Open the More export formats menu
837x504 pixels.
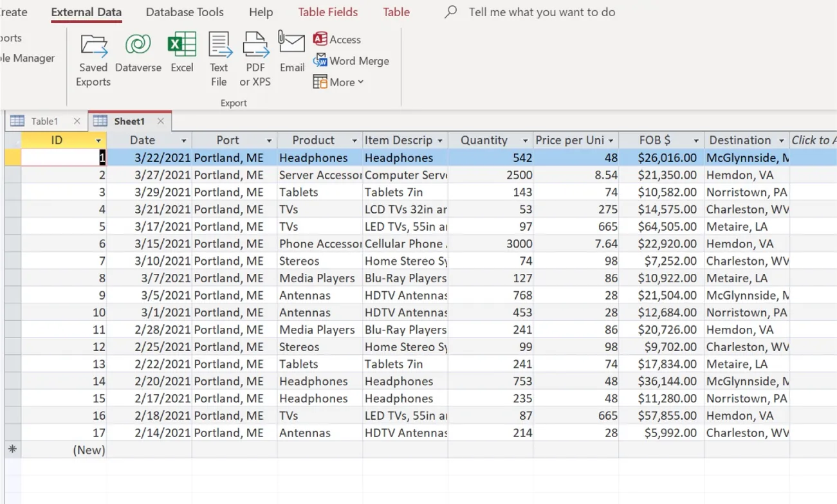click(338, 82)
